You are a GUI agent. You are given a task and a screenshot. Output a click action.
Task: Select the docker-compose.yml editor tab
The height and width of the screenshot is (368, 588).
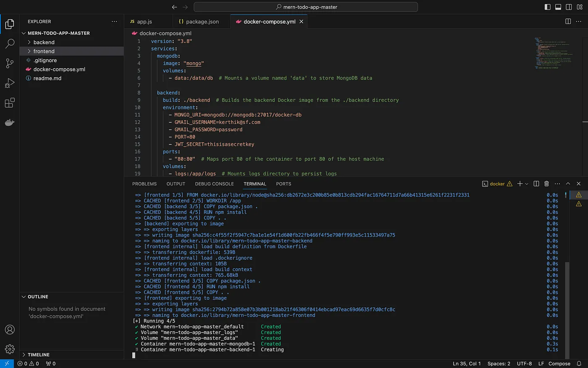coord(269,21)
